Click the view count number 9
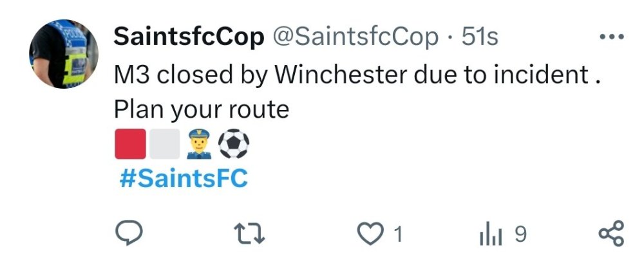The height and width of the screenshot is (263, 644). (x=520, y=235)
